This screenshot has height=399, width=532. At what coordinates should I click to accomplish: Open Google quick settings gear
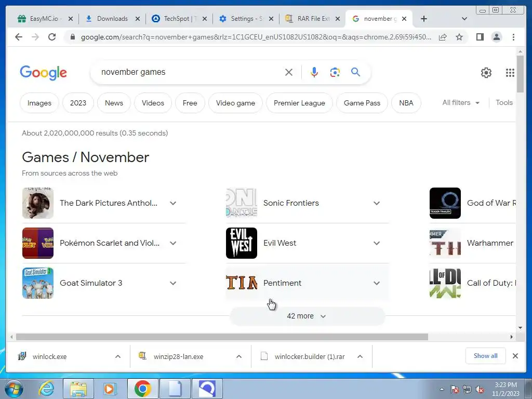(x=486, y=73)
